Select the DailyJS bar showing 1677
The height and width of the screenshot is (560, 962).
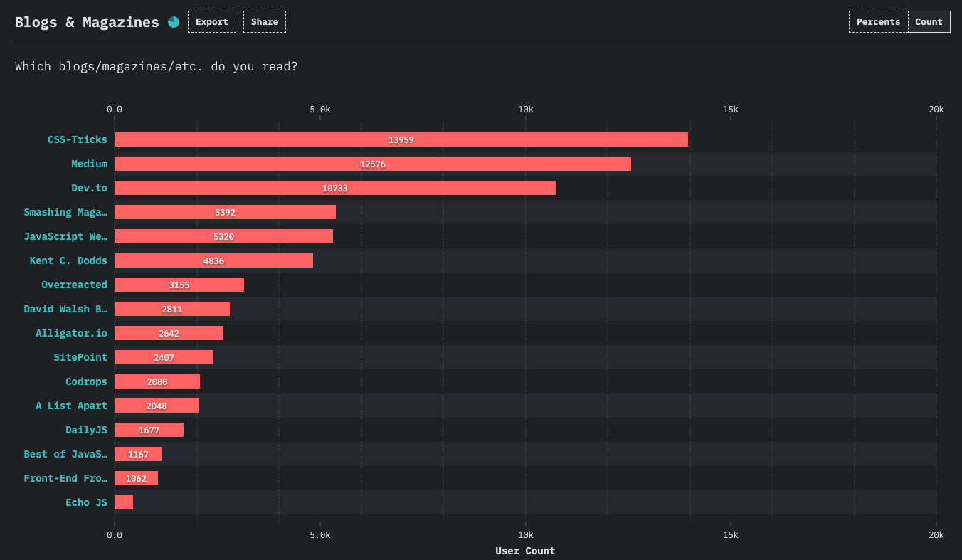(x=149, y=430)
